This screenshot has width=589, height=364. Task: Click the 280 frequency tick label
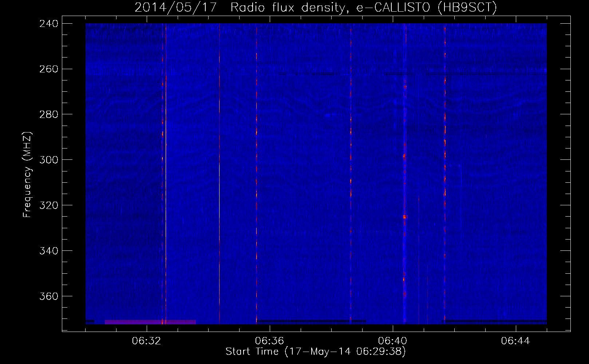tap(49, 115)
